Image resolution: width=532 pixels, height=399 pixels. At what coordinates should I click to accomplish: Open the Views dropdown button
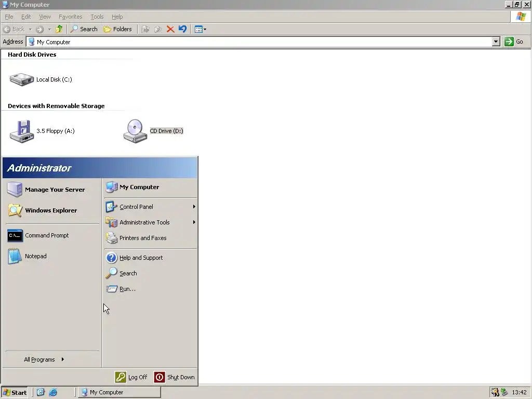click(200, 29)
